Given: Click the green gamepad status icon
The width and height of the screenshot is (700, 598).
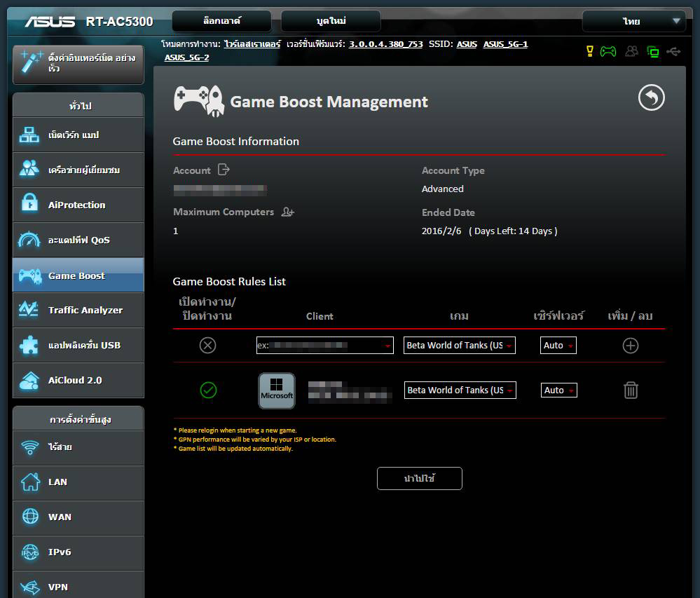Looking at the screenshot, I should 608,52.
